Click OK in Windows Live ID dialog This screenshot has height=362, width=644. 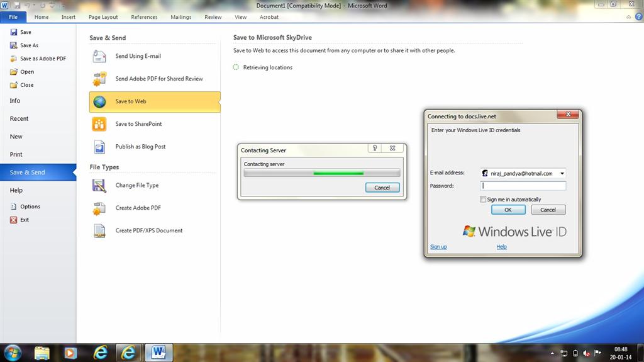point(508,210)
